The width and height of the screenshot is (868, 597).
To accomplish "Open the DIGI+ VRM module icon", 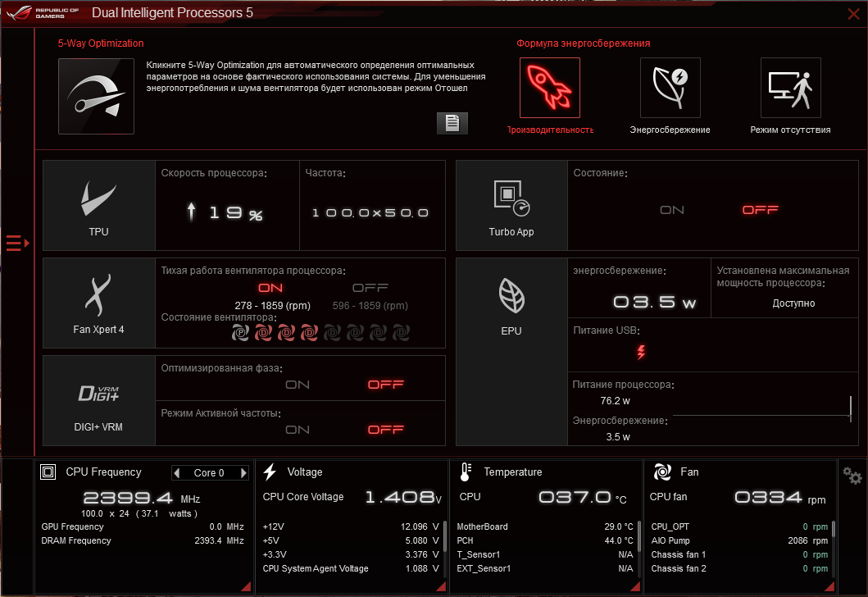I will (x=98, y=393).
